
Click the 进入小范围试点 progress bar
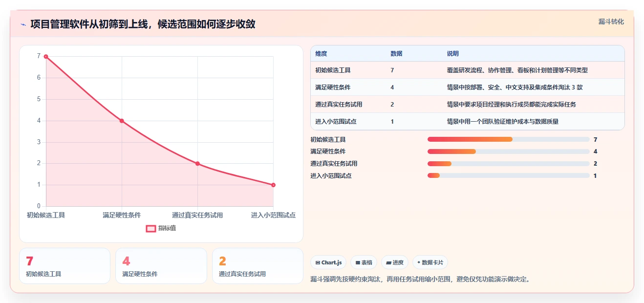(508, 176)
